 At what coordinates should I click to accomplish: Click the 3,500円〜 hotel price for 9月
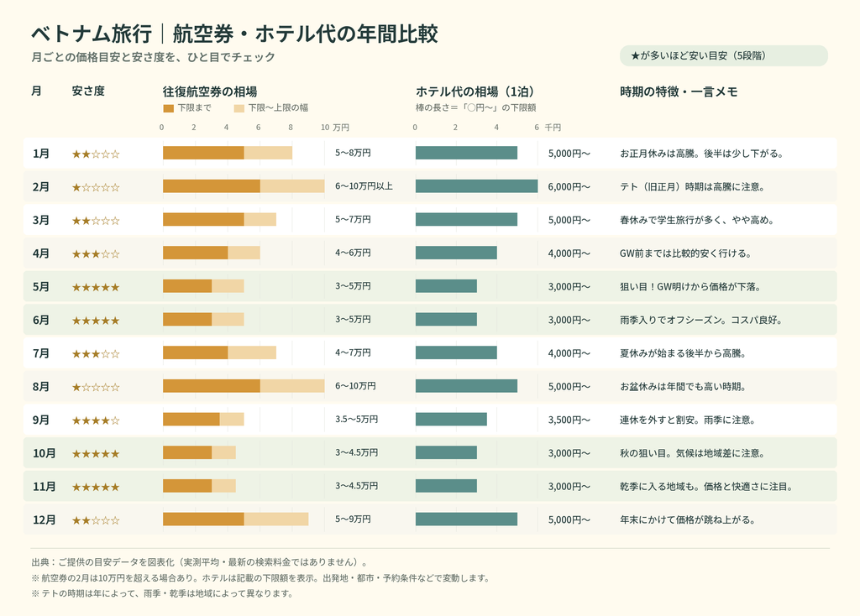pyautogui.click(x=569, y=420)
